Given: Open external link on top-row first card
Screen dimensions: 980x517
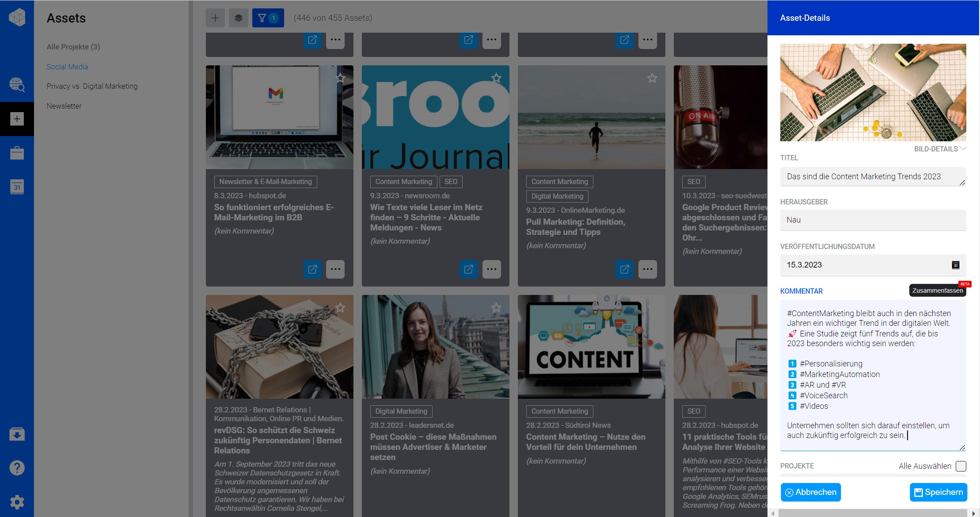Looking at the screenshot, I should click(313, 40).
